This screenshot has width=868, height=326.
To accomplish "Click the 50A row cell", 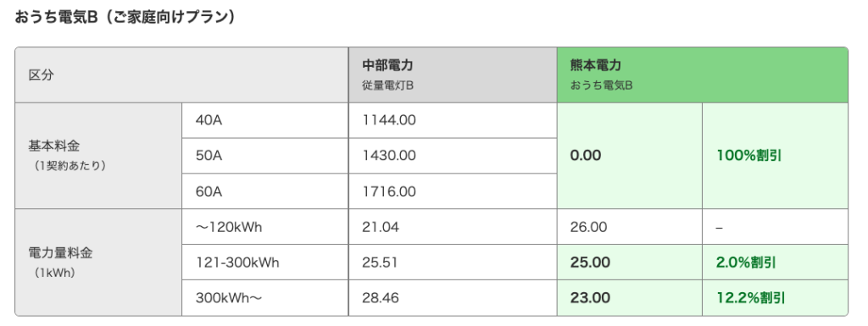I will point(264,156).
